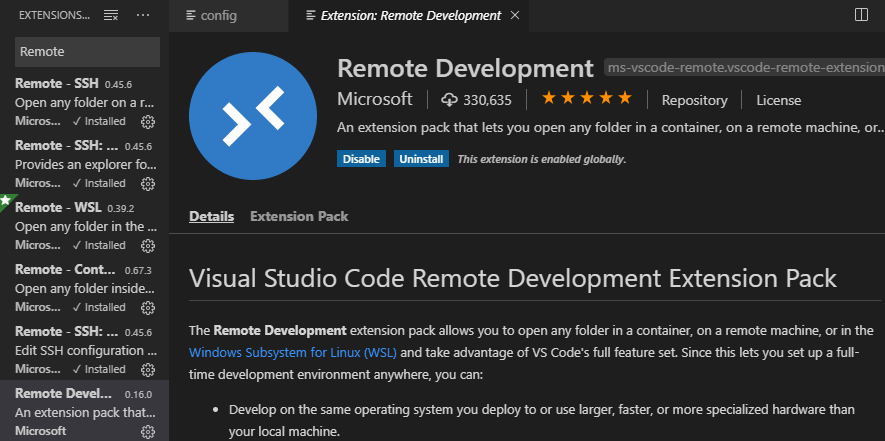This screenshot has height=441, width=885.
Task: Open gear menu for Remote Development pack
Action: coord(148,432)
